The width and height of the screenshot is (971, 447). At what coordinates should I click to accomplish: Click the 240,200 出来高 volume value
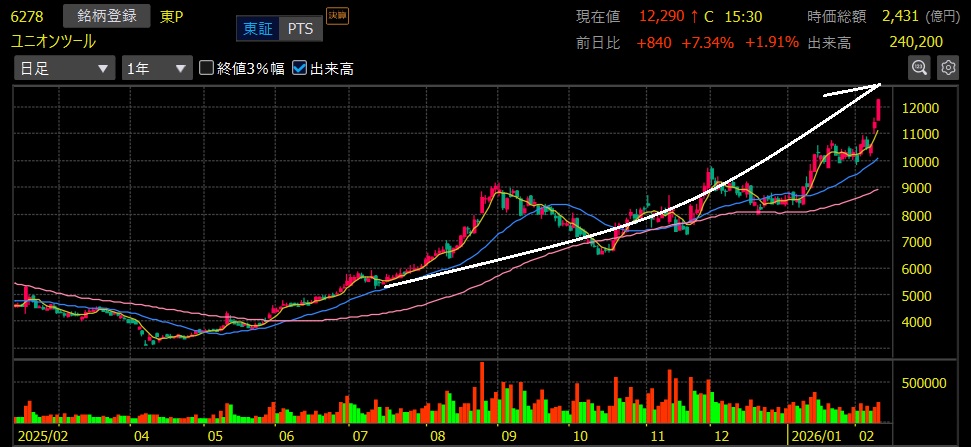pyautogui.click(x=916, y=42)
